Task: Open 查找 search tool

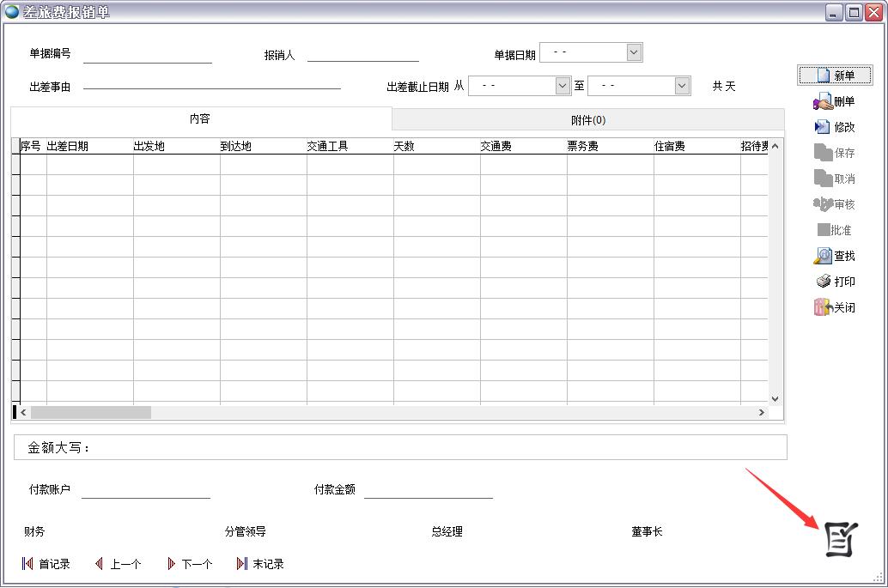Action: 834,256
